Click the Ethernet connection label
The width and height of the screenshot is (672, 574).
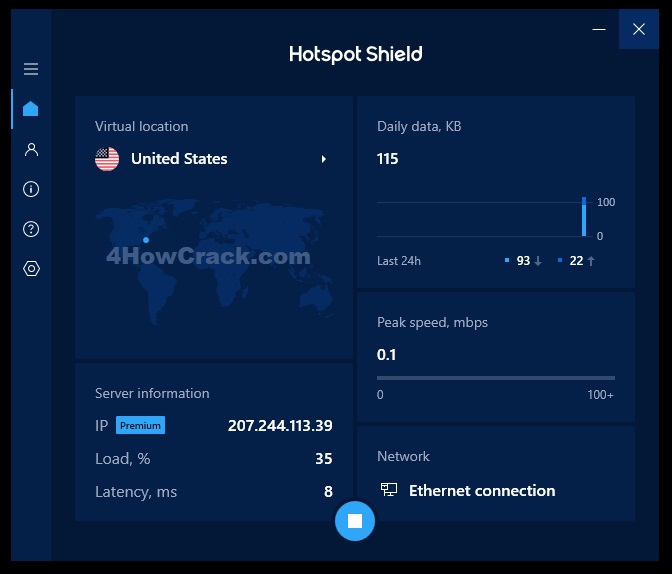[482, 490]
